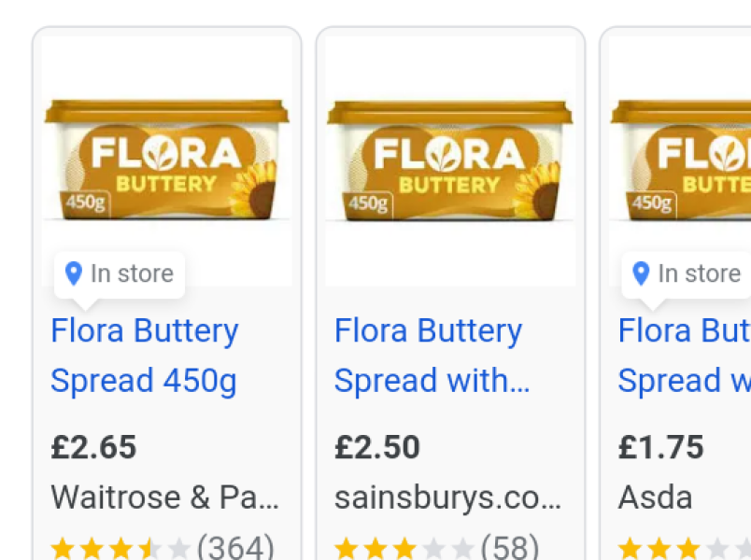Viewport: 751px width, 560px height.
Task: Select the Asda merchant name
Action: (655, 497)
